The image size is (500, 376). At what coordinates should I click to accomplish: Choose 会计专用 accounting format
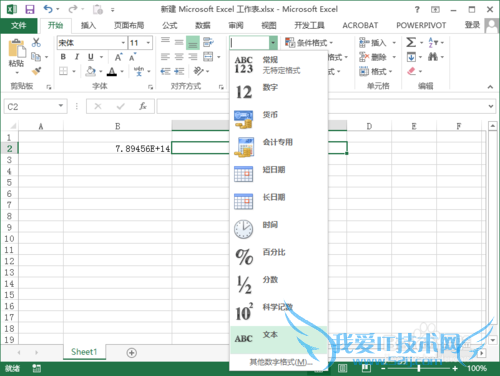click(x=279, y=147)
